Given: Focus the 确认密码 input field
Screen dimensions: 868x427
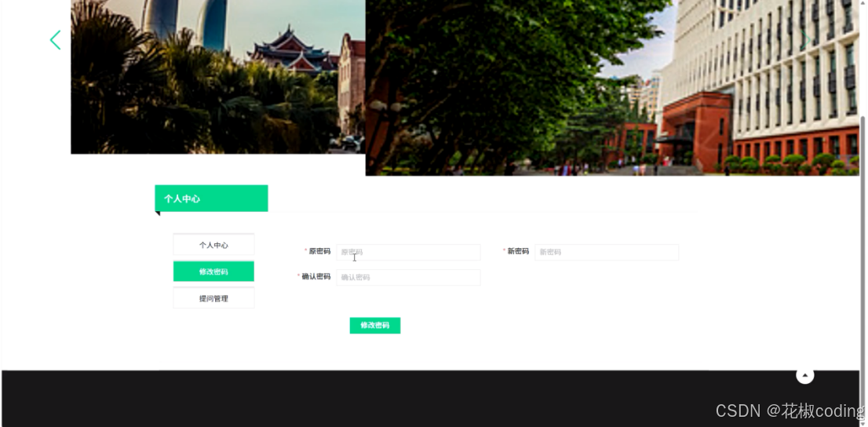Looking at the screenshot, I should pyautogui.click(x=408, y=277).
